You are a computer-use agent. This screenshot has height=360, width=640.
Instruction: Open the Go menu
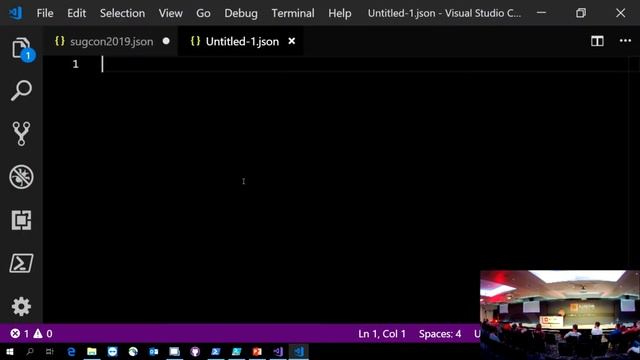coord(203,13)
